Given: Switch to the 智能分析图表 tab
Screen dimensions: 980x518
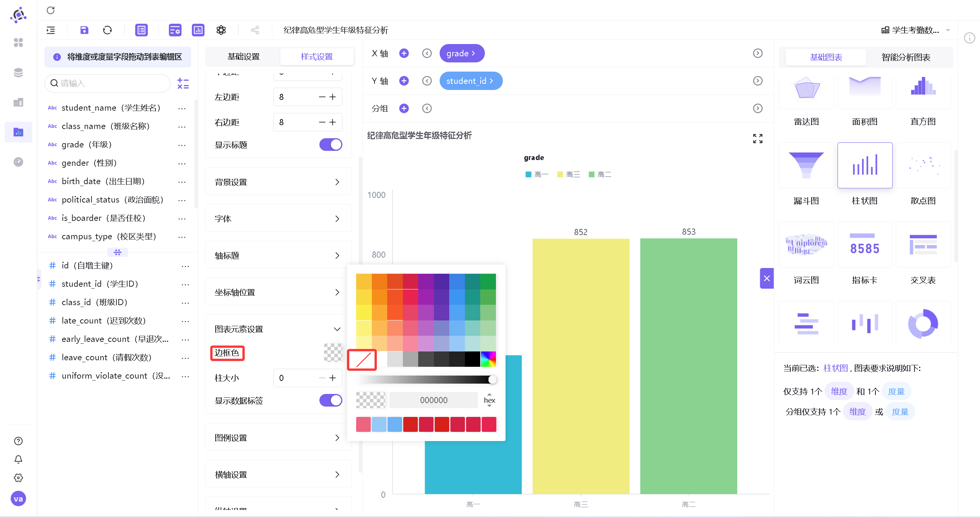Looking at the screenshot, I should pyautogui.click(x=906, y=57).
